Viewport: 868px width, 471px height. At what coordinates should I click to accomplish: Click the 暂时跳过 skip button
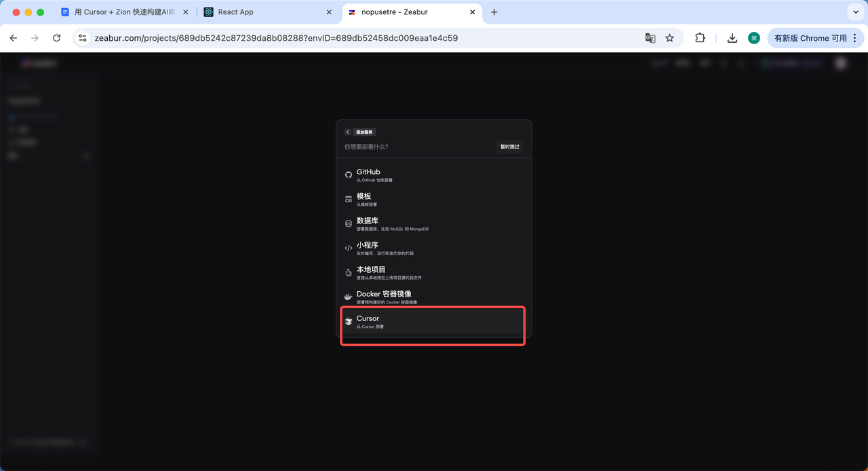pyautogui.click(x=510, y=147)
